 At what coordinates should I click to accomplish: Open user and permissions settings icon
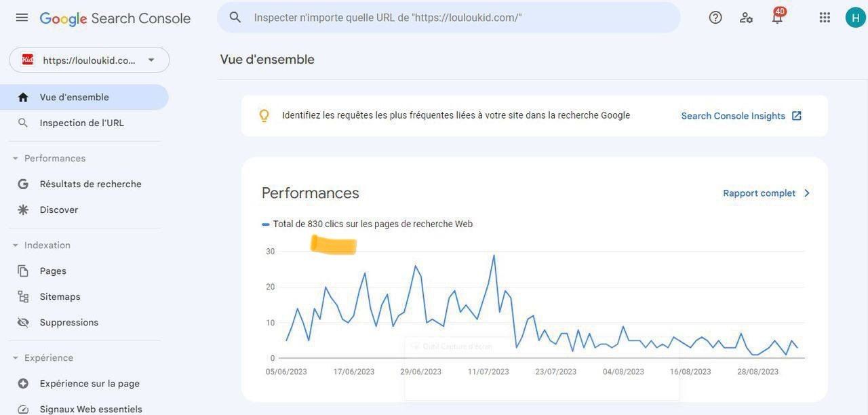[746, 18]
